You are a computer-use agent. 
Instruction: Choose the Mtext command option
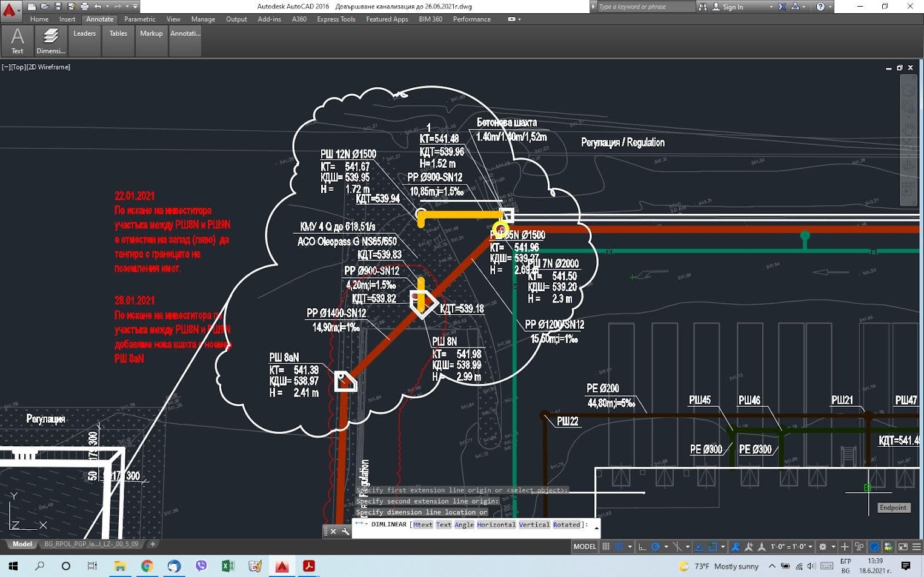pyautogui.click(x=423, y=525)
